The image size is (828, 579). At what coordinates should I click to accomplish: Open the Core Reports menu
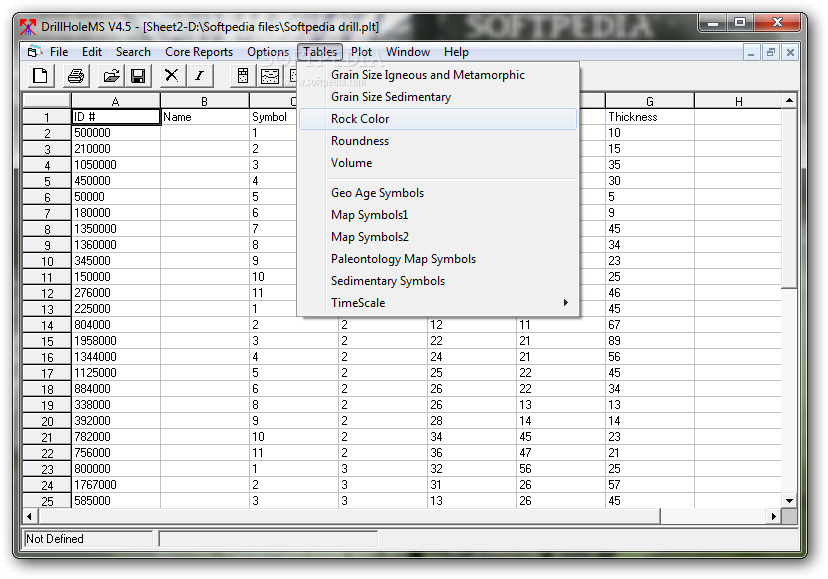click(x=199, y=52)
